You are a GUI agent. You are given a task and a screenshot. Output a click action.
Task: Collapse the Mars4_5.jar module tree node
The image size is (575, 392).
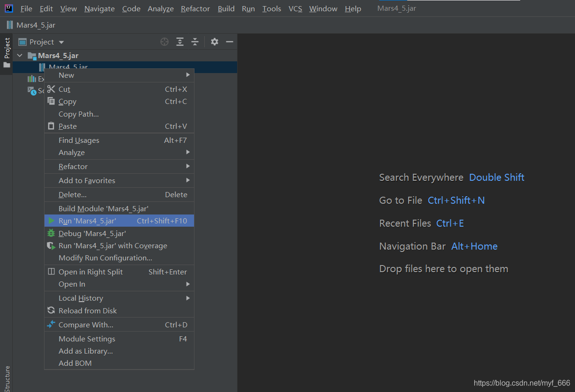coord(20,56)
